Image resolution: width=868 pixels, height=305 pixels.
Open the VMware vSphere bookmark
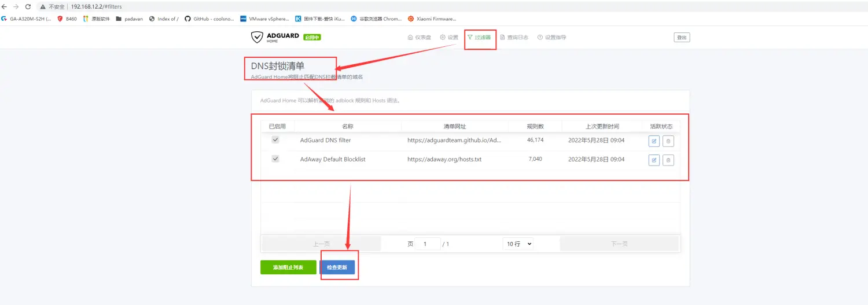tap(264, 19)
